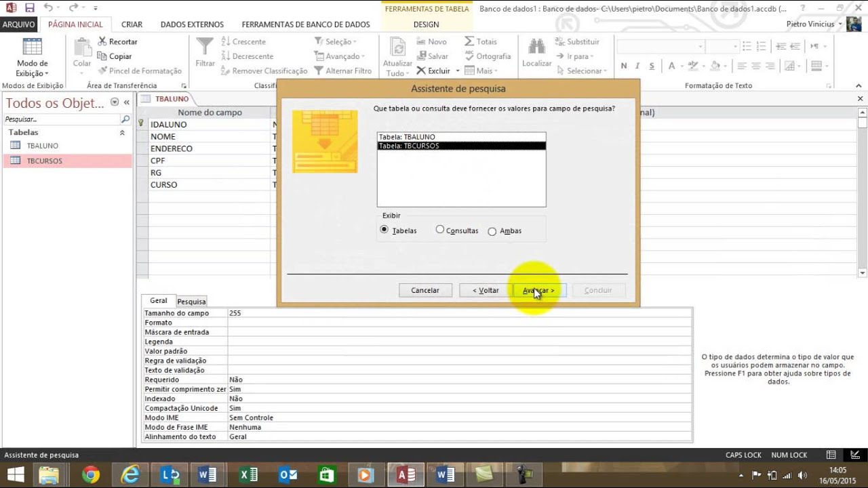Collapse the Tabelas group in navigation pane
Screen dimensions: 868x488
[122, 133]
